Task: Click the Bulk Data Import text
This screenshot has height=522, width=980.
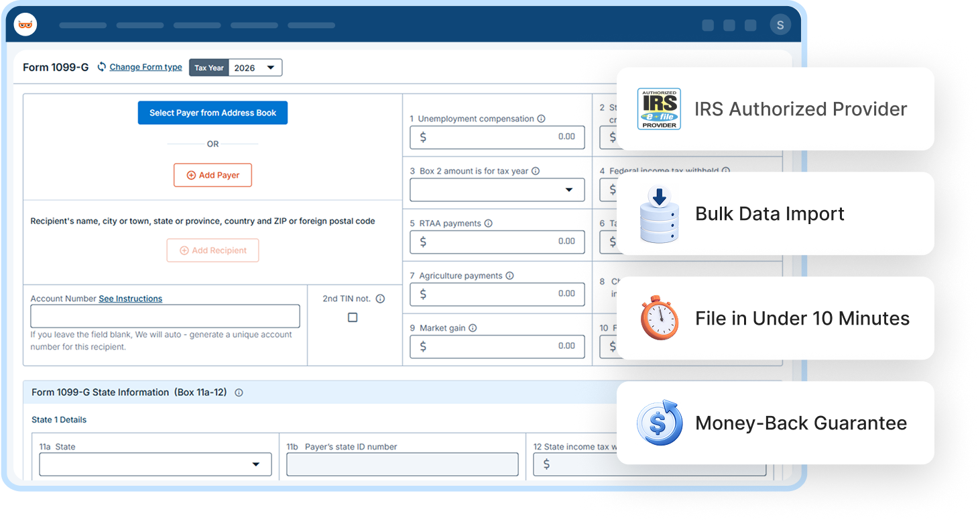Action: (x=770, y=213)
